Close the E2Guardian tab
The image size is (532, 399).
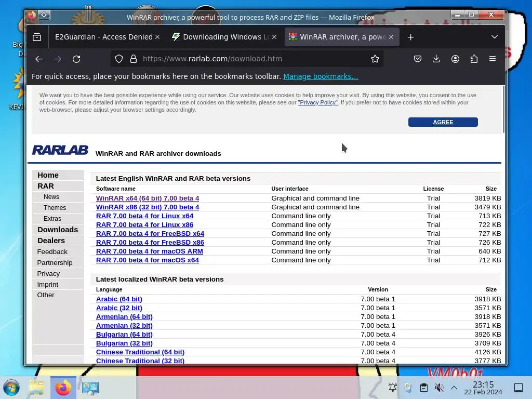(x=157, y=37)
